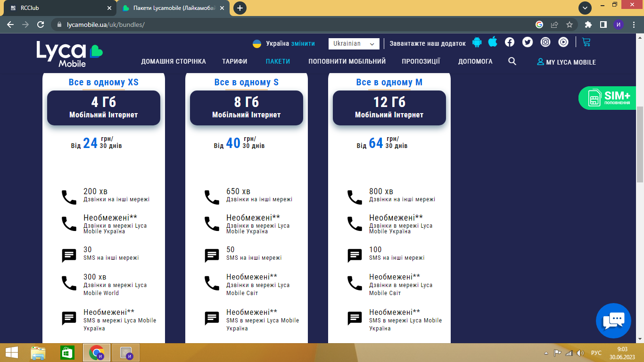
Task: Open the live chat bubble widget
Action: click(613, 321)
